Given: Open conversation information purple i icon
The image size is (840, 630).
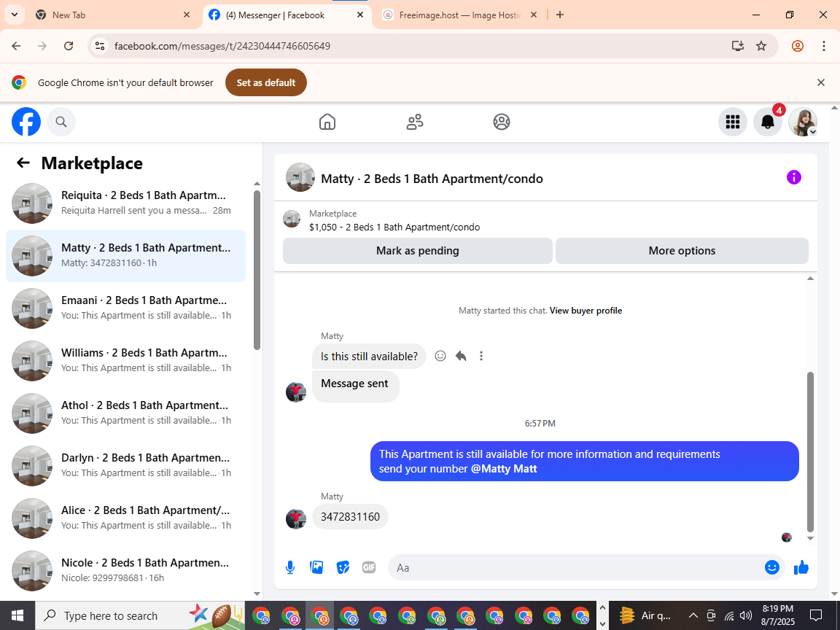Looking at the screenshot, I should [x=793, y=177].
